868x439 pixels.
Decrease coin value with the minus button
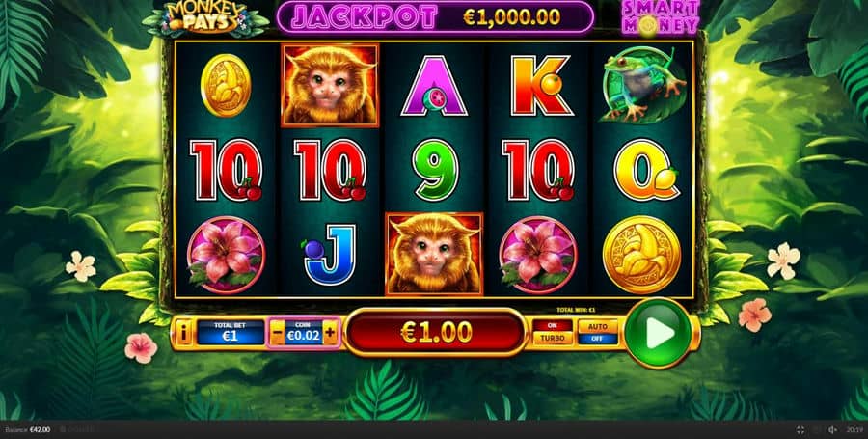tap(278, 333)
